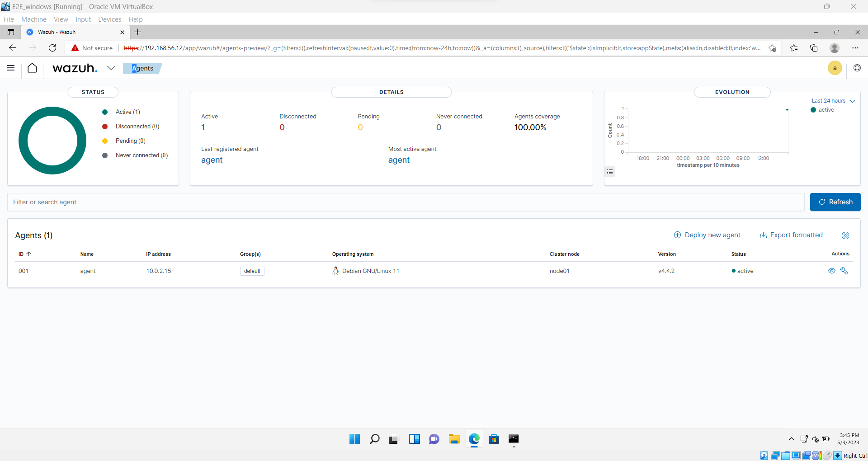The height and width of the screenshot is (461, 868).
Task: Click the node01 cluster node cell
Action: 559,271
